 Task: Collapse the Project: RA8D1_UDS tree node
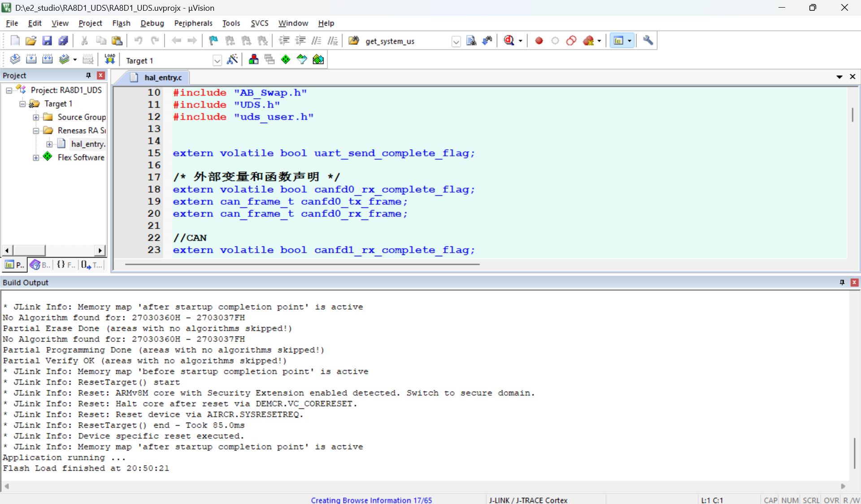click(9, 90)
